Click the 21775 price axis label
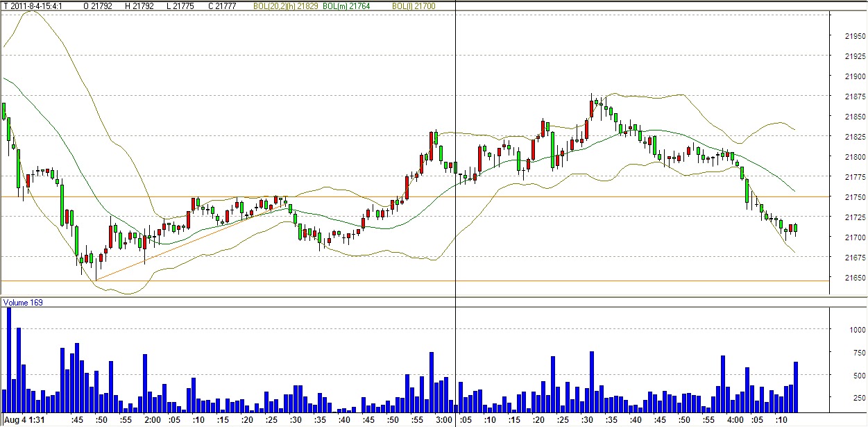This screenshot has width=868, height=427. pos(855,177)
